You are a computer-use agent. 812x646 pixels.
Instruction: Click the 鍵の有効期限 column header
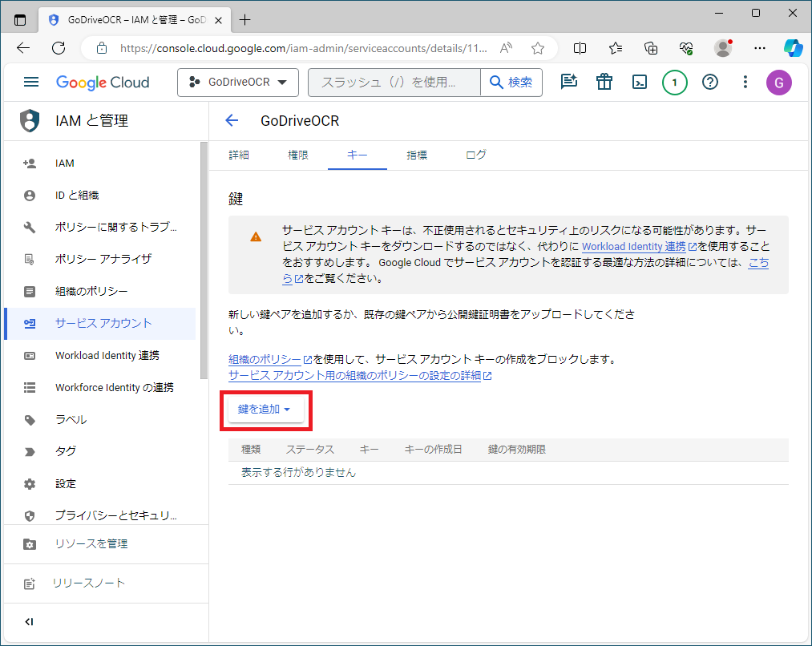[517, 450]
